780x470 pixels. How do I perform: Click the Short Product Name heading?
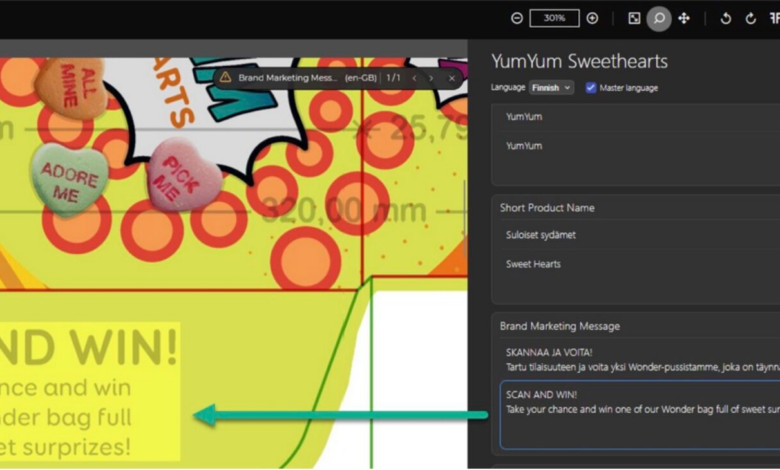click(547, 208)
